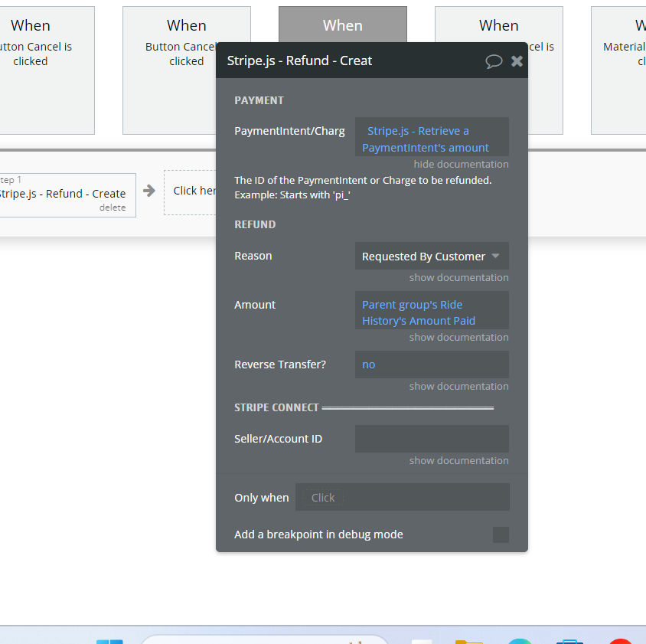Click the Seller/Account ID input field

[x=432, y=438]
